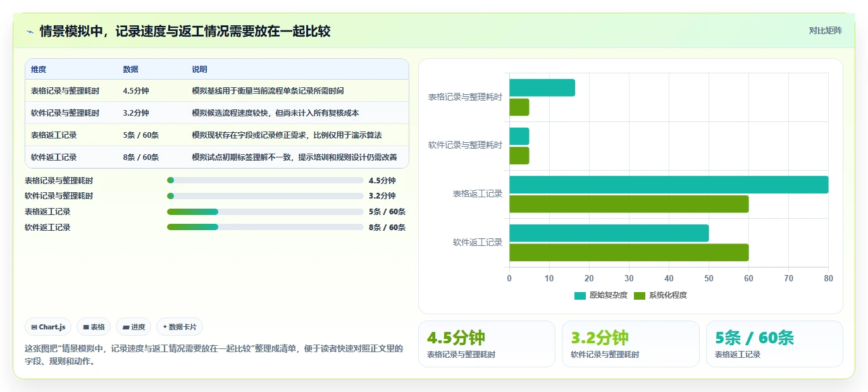Screen dimensions: 868x392
Task: Click the 4.5分钟 value beside the progress bar
Action: (382, 180)
